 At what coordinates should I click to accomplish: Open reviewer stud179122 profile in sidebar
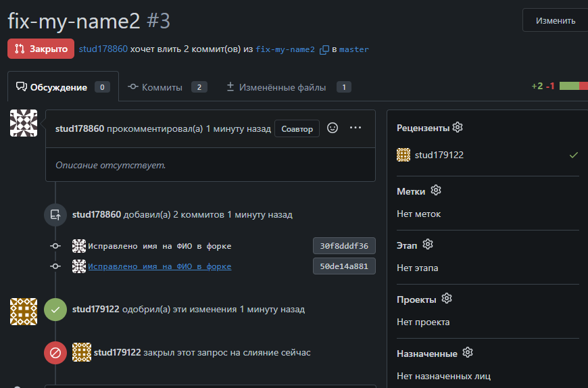[x=439, y=155]
